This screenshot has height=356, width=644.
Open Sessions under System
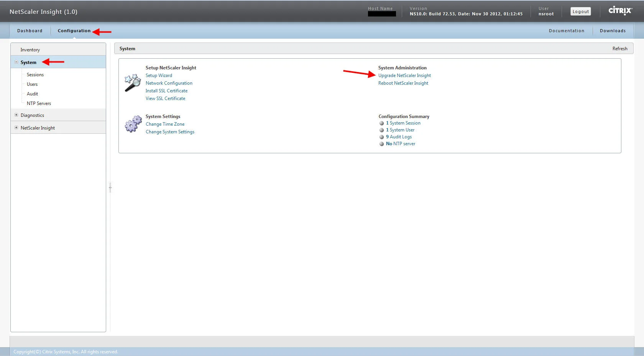point(35,75)
